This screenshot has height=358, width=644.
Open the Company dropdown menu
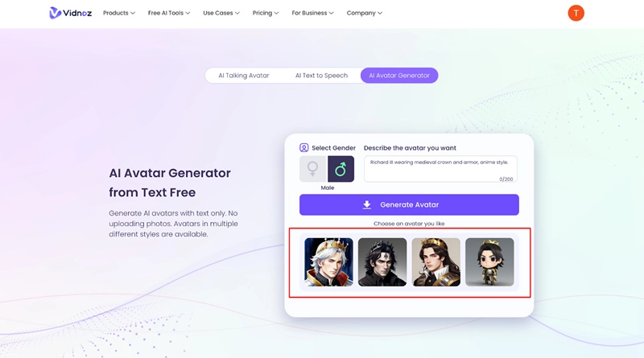pyautogui.click(x=365, y=13)
